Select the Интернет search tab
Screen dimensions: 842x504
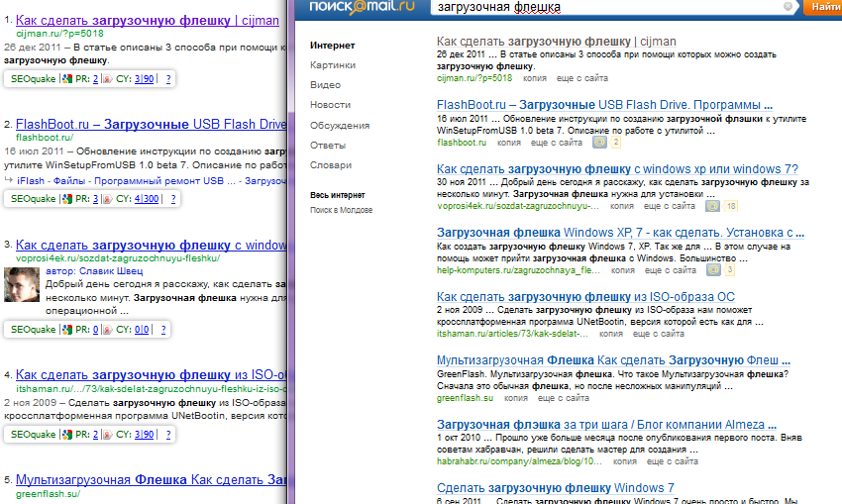point(333,46)
